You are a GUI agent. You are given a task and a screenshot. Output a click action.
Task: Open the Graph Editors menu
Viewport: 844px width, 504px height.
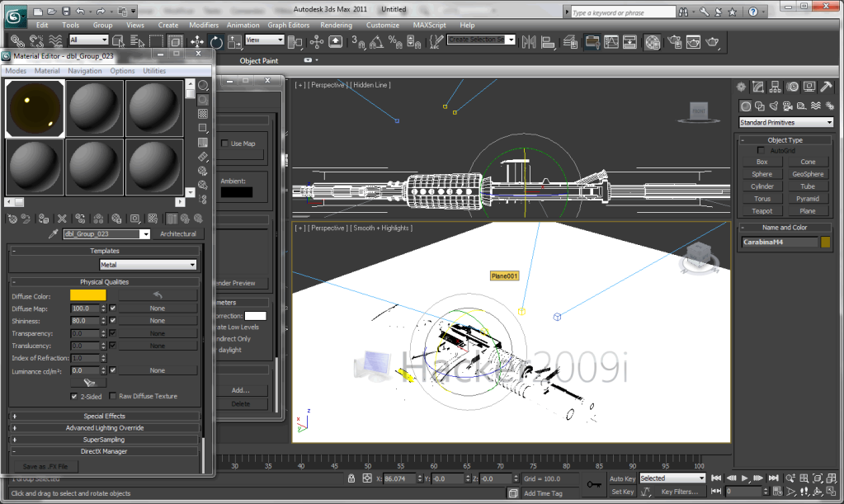click(289, 26)
